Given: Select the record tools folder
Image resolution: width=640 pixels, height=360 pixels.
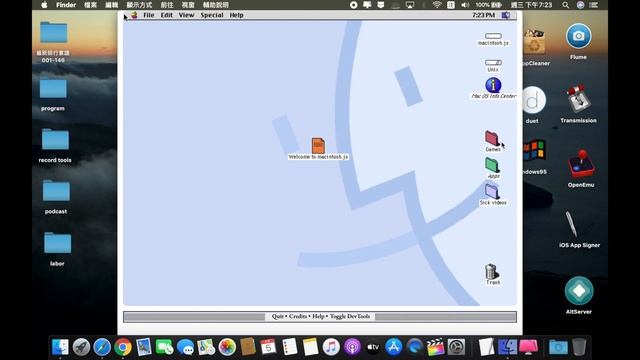Looking at the screenshot, I should 55,140.
